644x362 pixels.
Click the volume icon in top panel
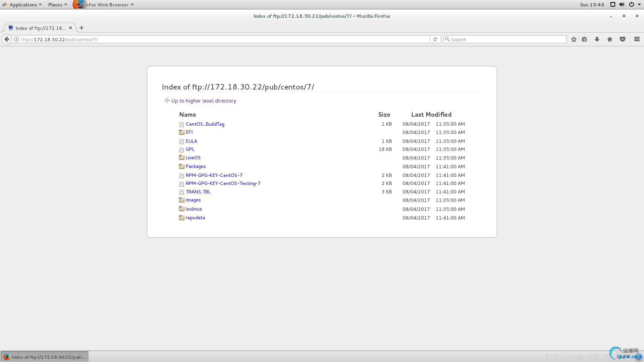(622, 4)
